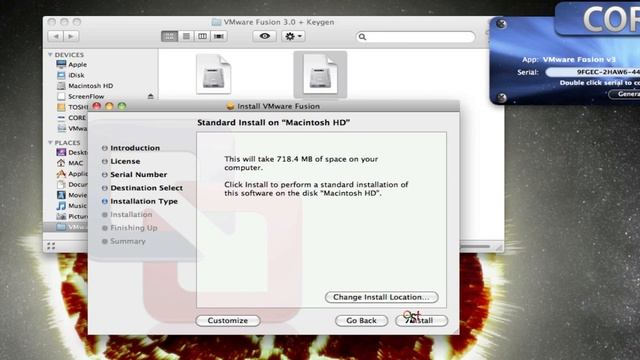This screenshot has width=640, height=360.
Task: Go forward in Finder window
Action: 71,36
